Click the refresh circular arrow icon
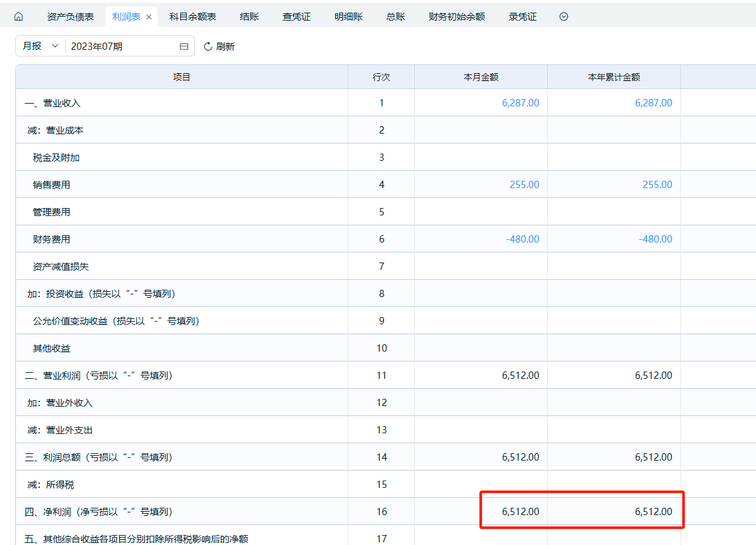Screen dimensions: 756x545 tap(207, 47)
